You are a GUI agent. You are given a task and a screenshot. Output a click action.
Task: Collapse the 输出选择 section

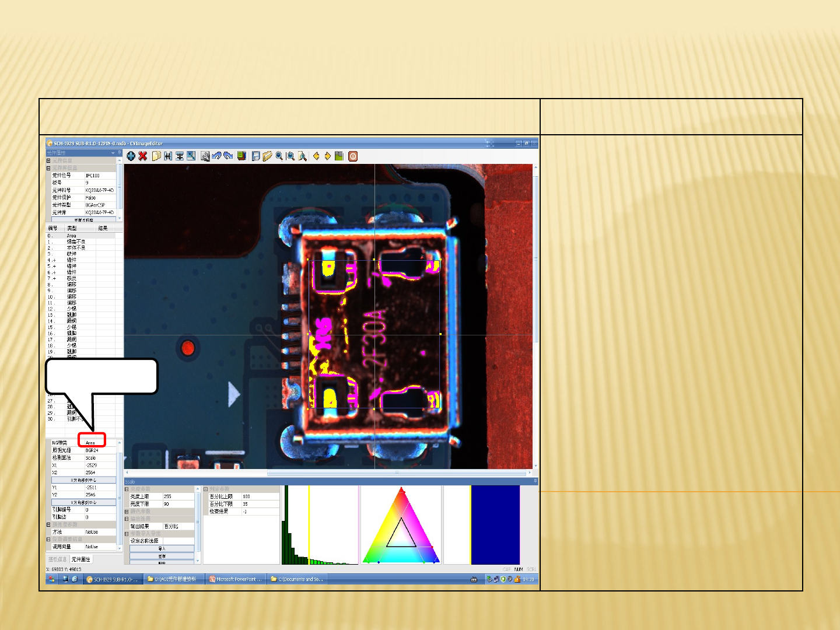tap(127, 519)
